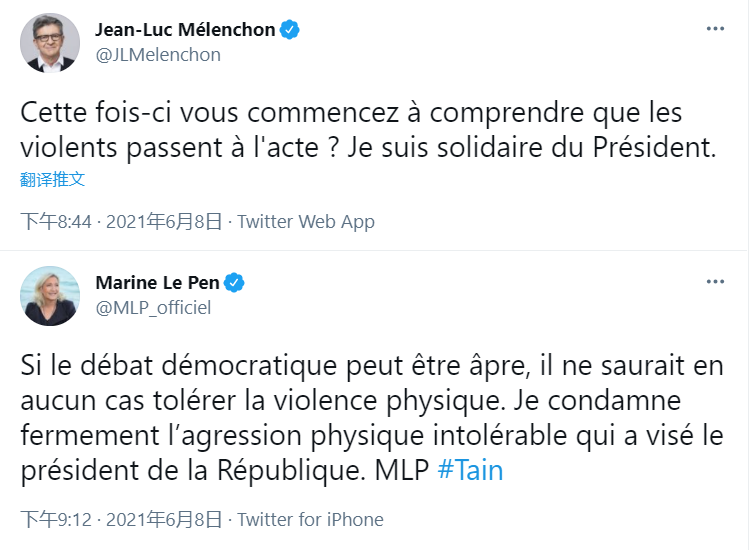Open the Marine Le Pen display name link
The width and height of the screenshot is (750, 550).
point(158,283)
